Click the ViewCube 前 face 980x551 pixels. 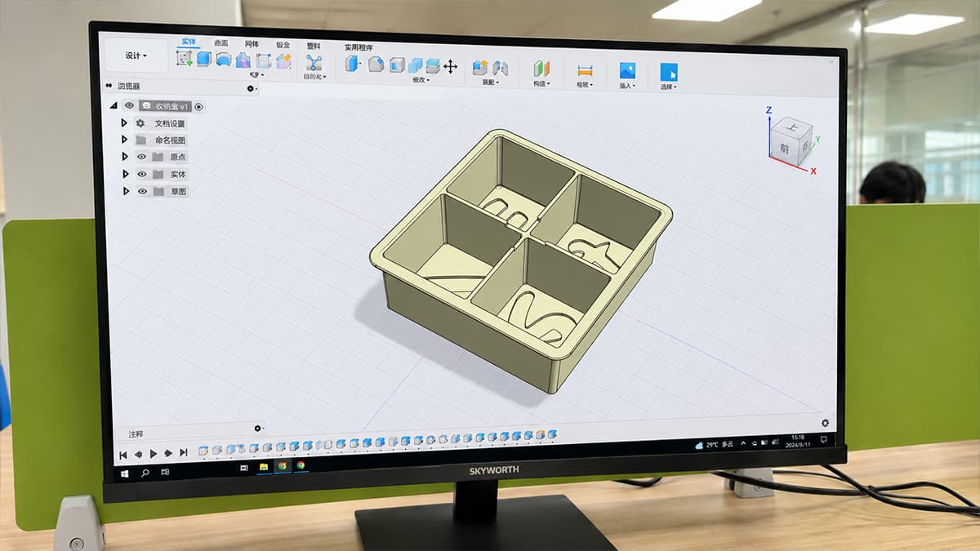(784, 148)
